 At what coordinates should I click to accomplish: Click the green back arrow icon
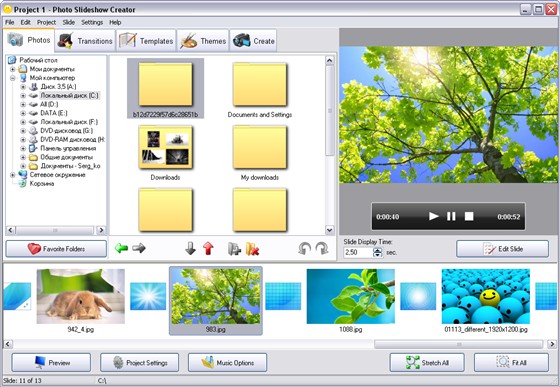121,248
